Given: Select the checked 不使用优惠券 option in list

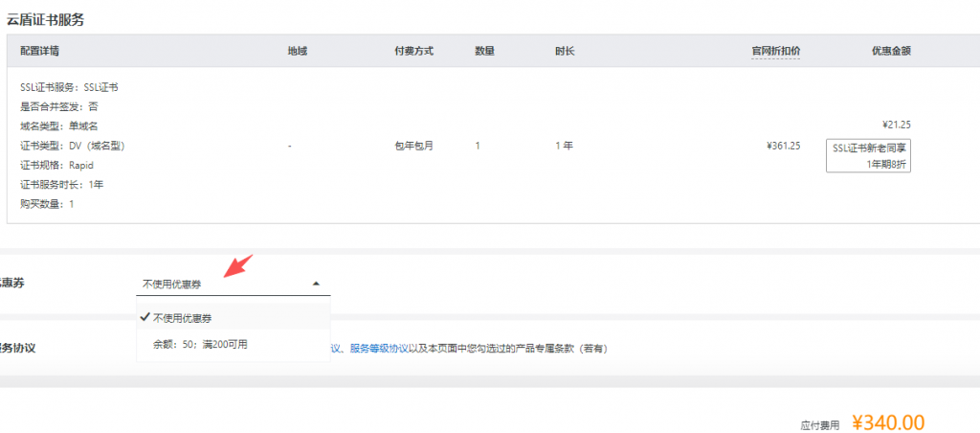Looking at the screenshot, I should 182,317.
